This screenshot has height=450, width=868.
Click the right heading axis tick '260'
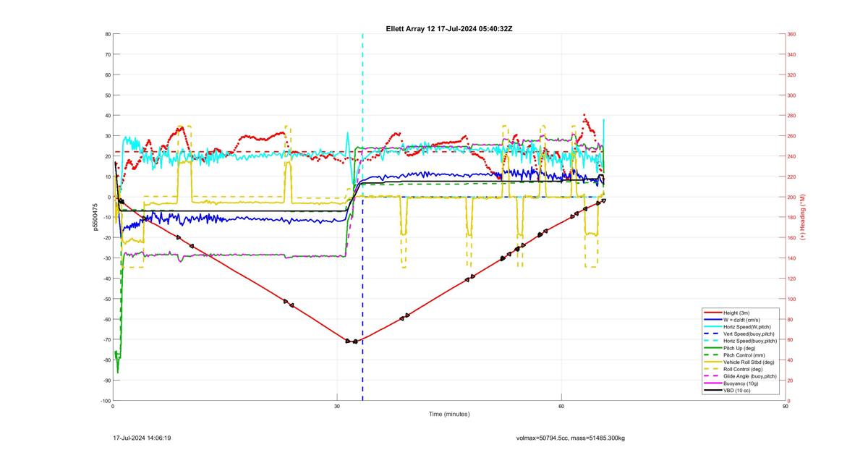pos(791,136)
